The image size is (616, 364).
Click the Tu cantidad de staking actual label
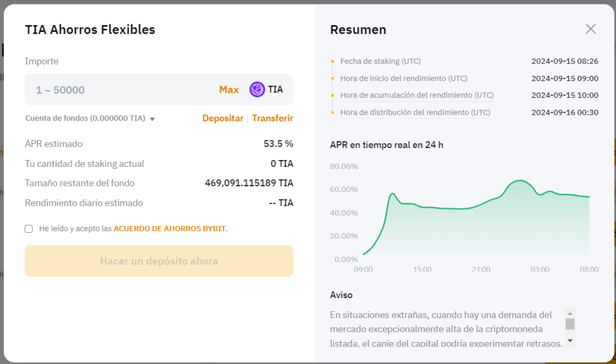coord(84,164)
